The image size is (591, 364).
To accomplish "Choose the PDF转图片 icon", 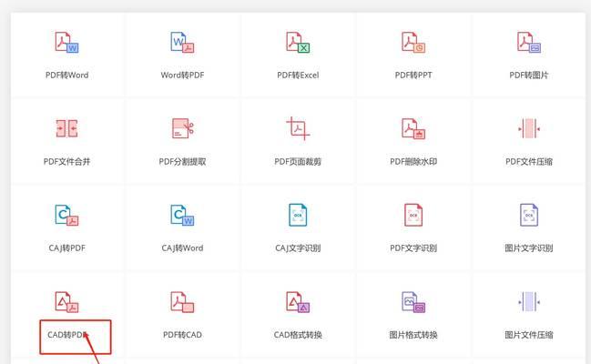I will click(529, 42).
